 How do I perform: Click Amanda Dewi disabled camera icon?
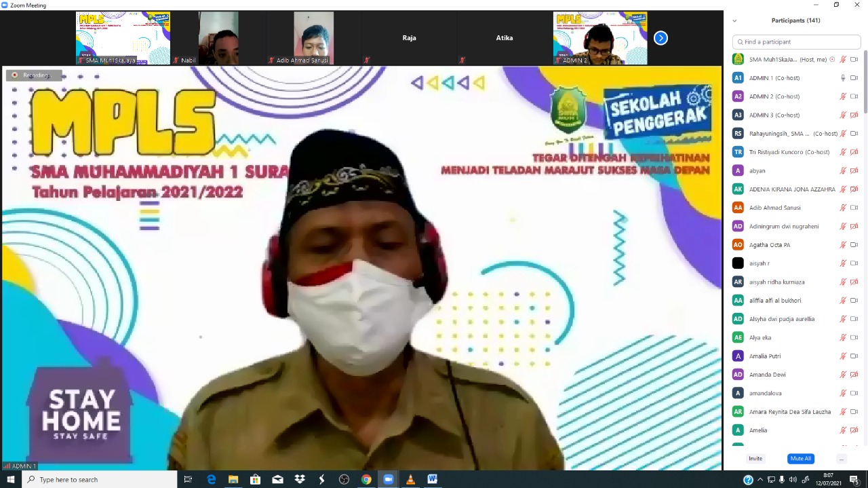coord(854,375)
